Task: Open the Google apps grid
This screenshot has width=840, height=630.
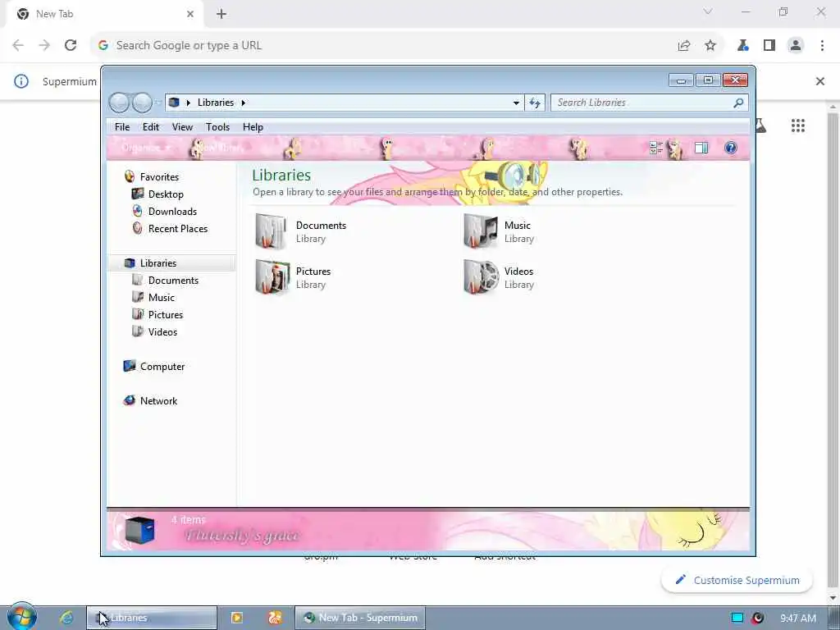Action: tap(798, 126)
